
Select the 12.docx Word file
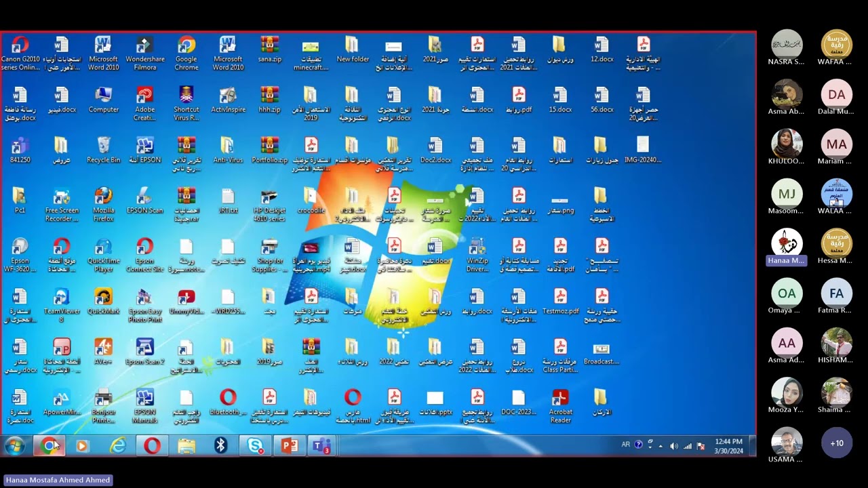pos(601,49)
